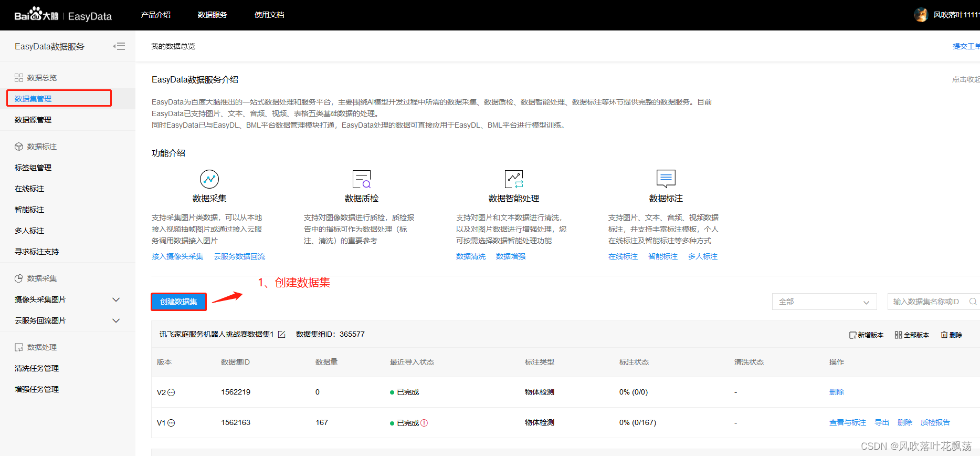Click the trash icon for dataset group
The width and height of the screenshot is (980, 456).
coord(944,335)
